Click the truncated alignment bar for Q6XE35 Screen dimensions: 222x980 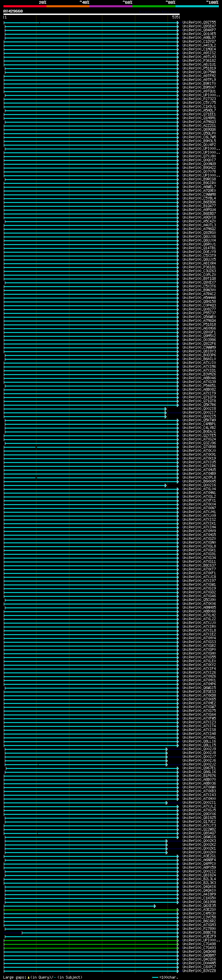pyautogui.click(x=80, y=906)
